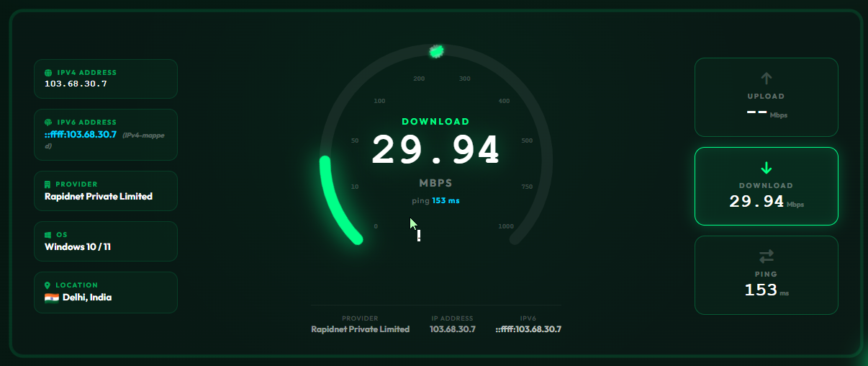Click the 153 value in PING card

[761, 290]
